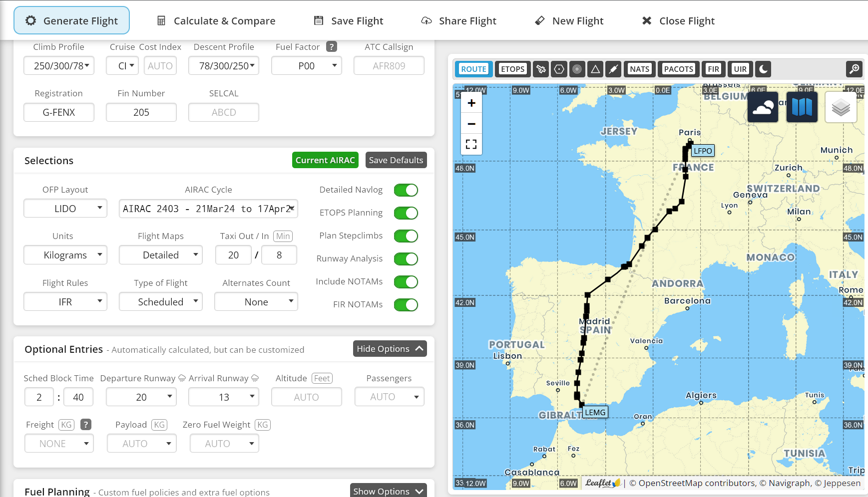Click the Altitude AUTO input field
The image size is (868, 497).
tap(307, 397)
